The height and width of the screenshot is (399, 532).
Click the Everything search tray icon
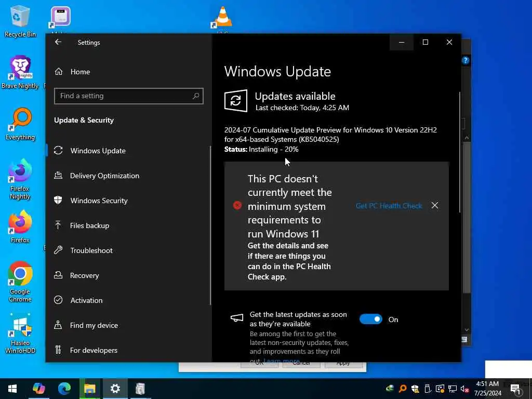[x=403, y=389]
